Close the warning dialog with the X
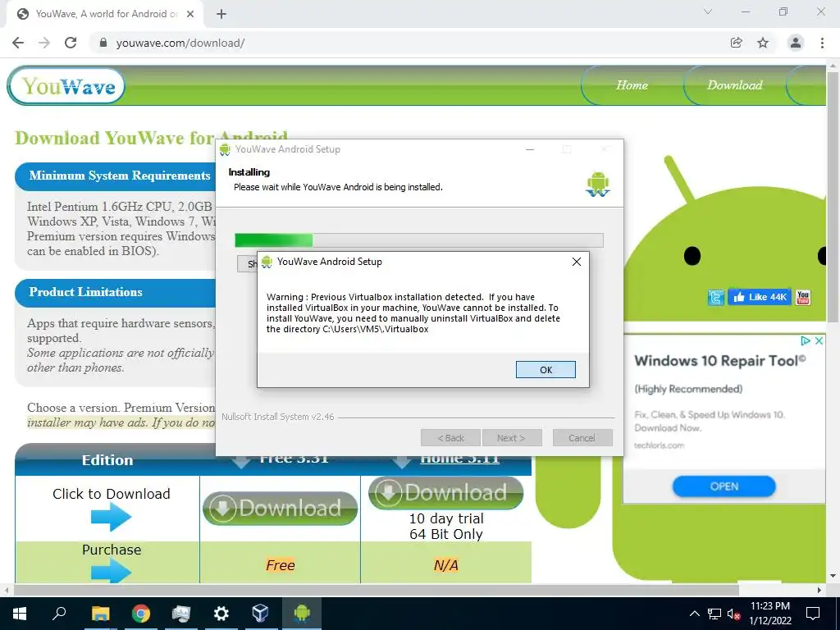This screenshot has width=840, height=630. pyautogui.click(x=577, y=262)
